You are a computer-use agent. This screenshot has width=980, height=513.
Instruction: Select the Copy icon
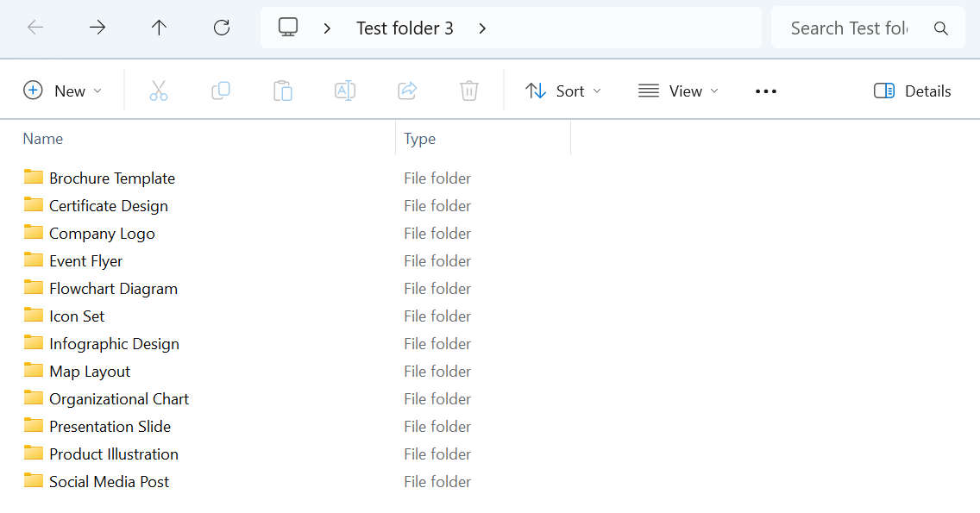click(x=221, y=90)
